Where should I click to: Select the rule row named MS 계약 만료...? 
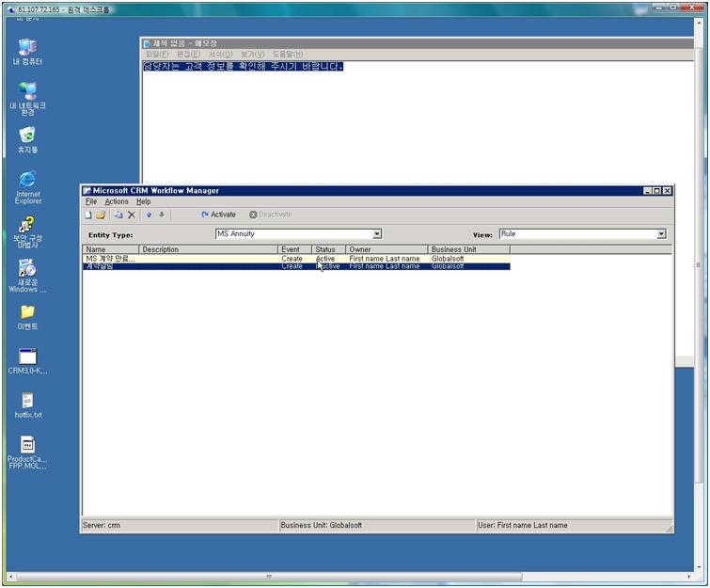pyautogui.click(x=296, y=259)
